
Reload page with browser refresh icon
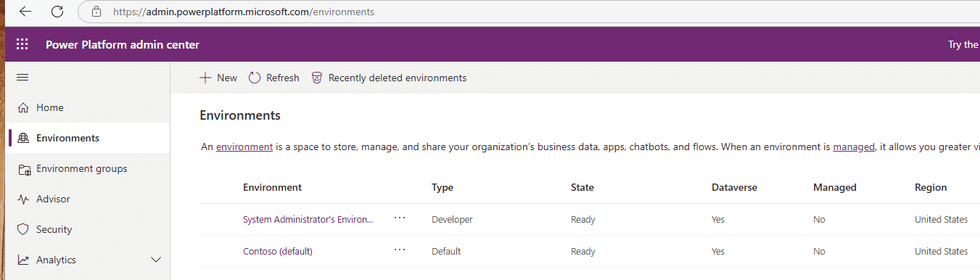[x=57, y=12]
